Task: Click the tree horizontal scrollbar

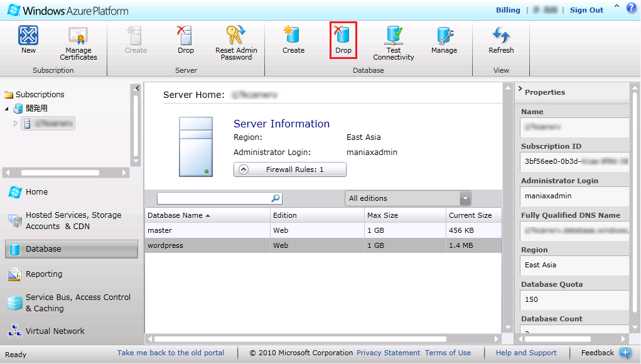Action: pyautogui.click(x=66, y=173)
